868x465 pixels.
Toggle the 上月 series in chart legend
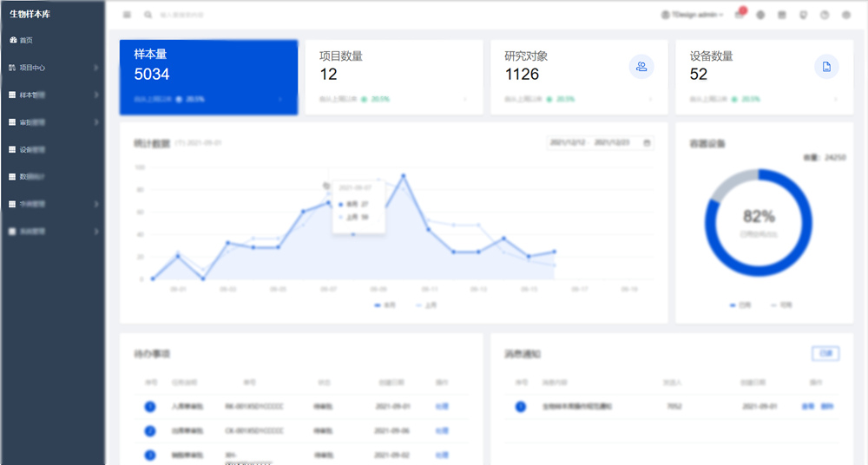[425, 305]
